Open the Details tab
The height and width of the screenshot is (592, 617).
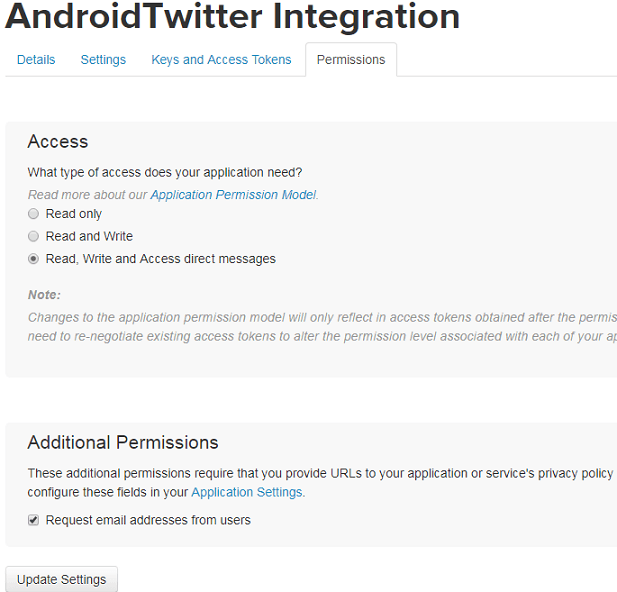point(36,60)
